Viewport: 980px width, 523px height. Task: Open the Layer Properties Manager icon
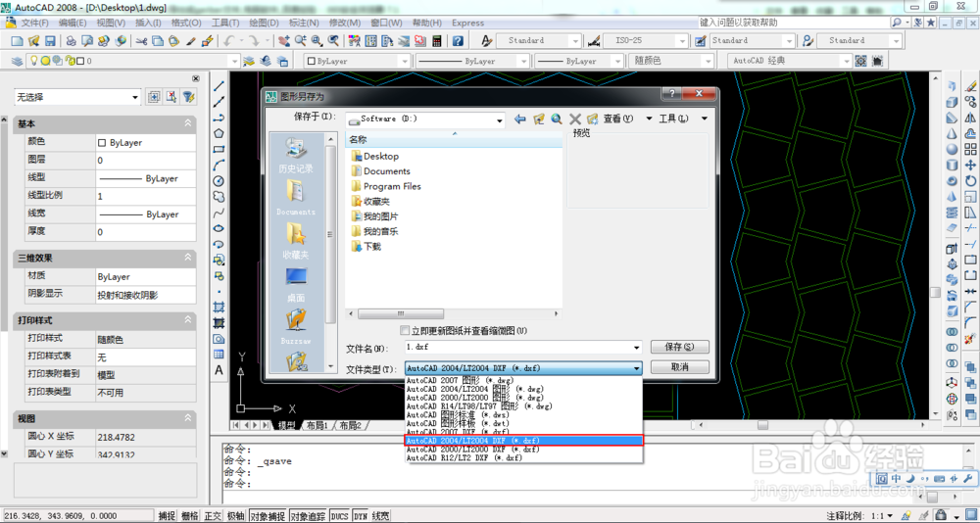tap(17, 61)
